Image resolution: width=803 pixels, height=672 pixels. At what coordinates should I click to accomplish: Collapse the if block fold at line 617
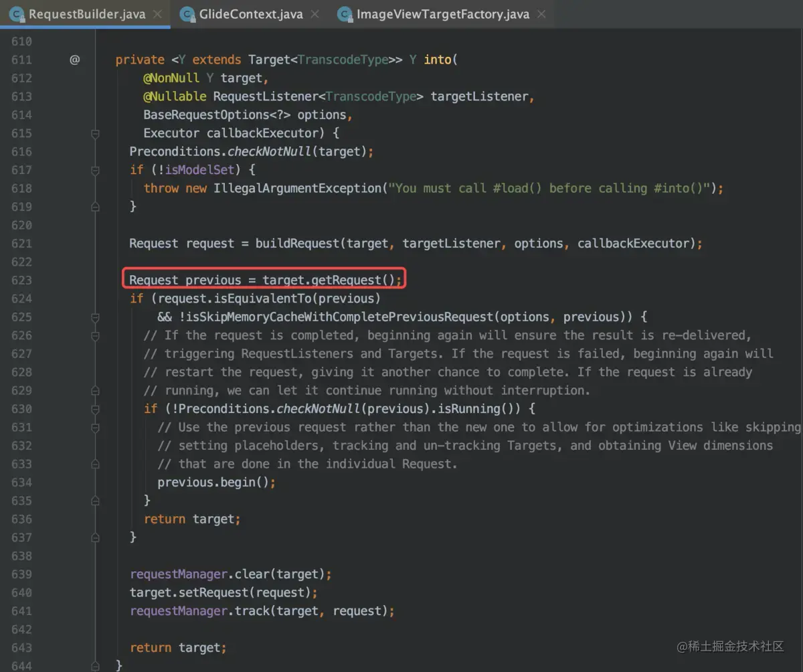pos(95,170)
